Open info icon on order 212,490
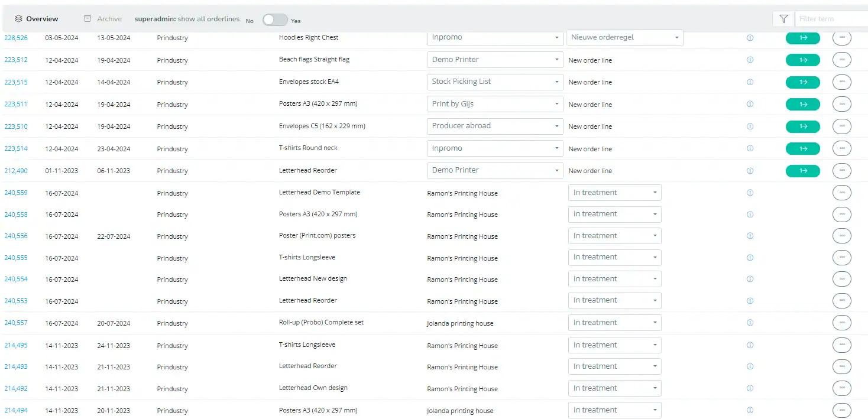This screenshot has height=419, width=868. tap(750, 171)
